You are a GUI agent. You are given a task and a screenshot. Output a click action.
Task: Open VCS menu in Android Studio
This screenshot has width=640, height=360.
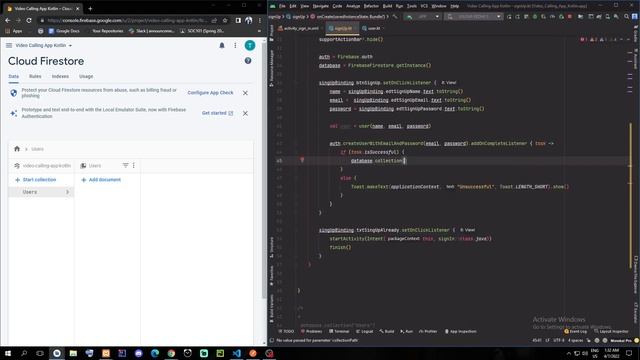tap(424, 6)
